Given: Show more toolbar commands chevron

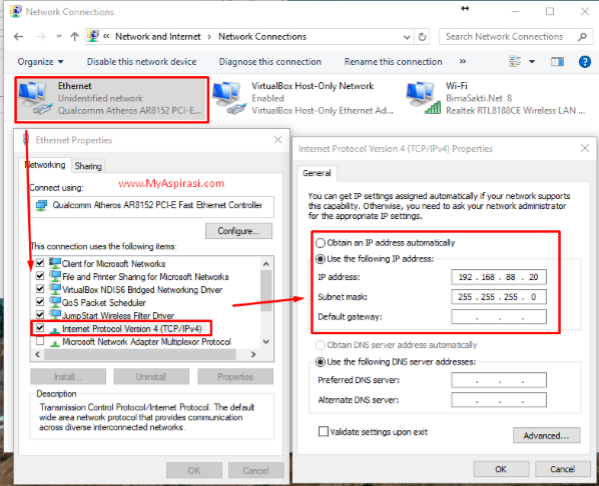Looking at the screenshot, I should 462,61.
